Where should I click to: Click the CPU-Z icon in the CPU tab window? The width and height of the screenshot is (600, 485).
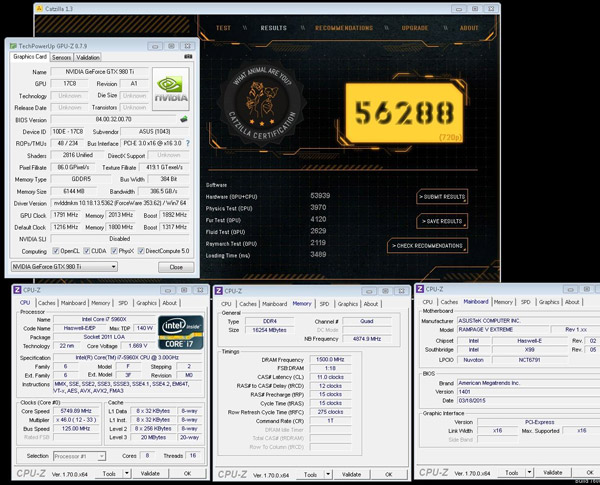pos(17,290)
